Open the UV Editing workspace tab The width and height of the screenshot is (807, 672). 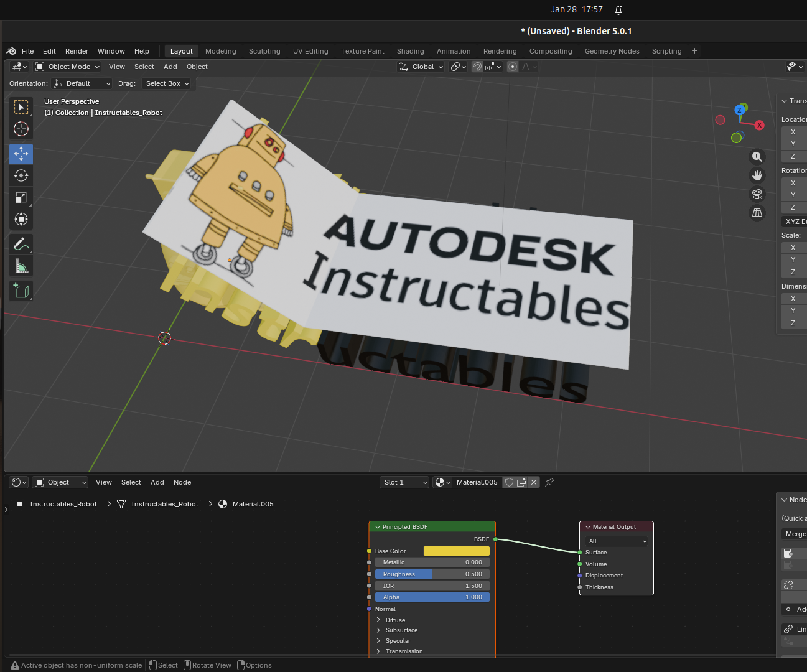310,51
